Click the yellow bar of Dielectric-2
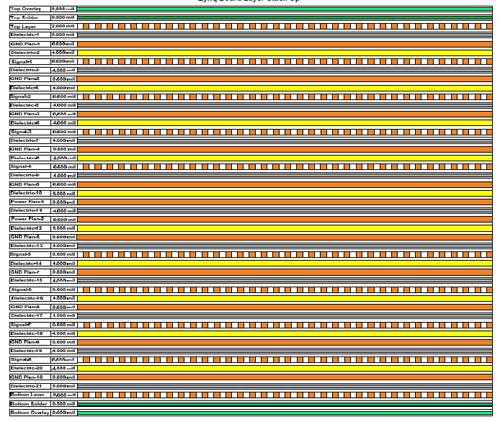Image resolution: width=500 pixels, height=422 pixels. [285, 53]
